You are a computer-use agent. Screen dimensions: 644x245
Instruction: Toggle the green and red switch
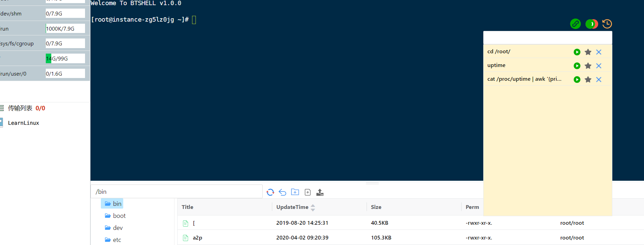coord(591,24)
